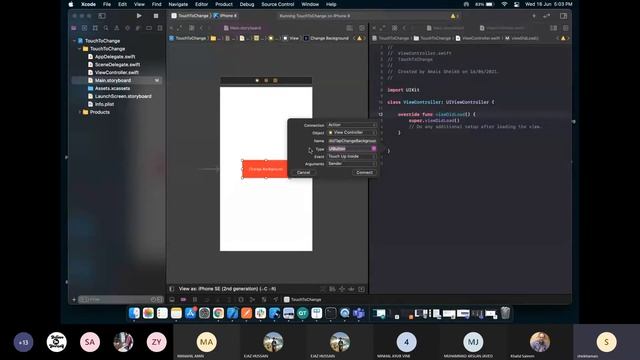Click the warning triangle in storyboard jump bar
The width and height of the screenshot is (640, 360).
tap(359, 38)
